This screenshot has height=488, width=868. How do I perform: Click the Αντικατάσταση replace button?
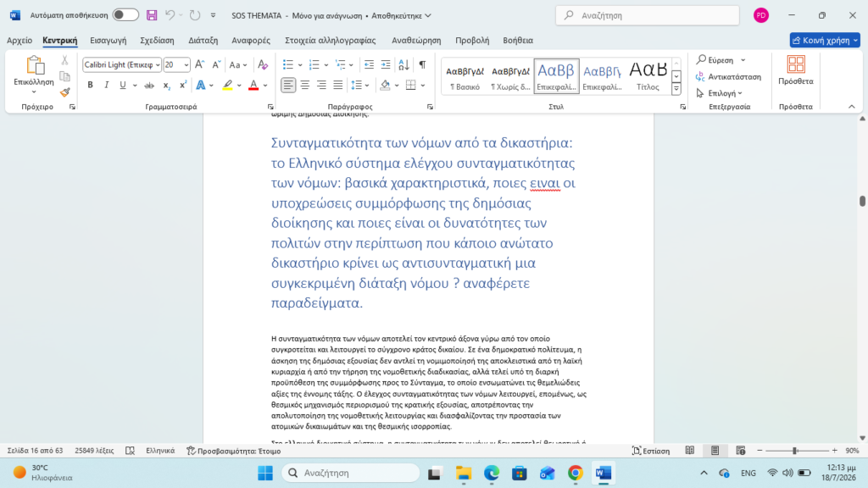click(729, 76)
